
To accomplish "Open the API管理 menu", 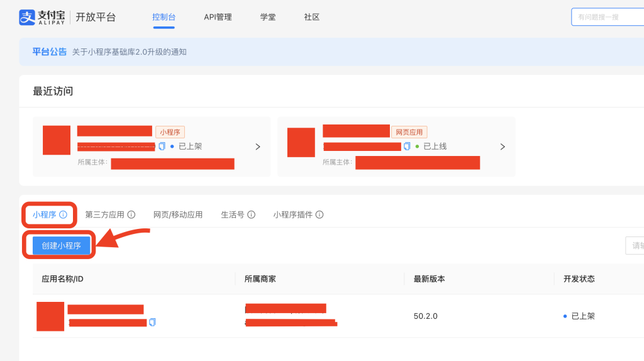I will [x=218, y=17].
